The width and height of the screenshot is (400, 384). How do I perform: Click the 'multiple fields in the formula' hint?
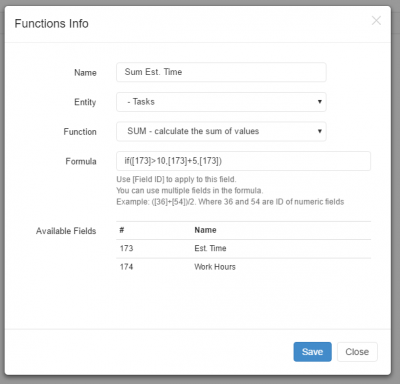coord(190,191)
